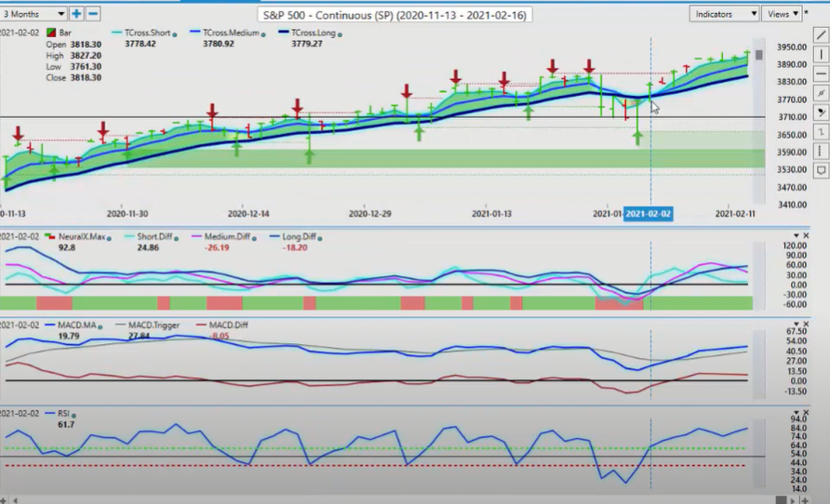
Task: Close the RSI indicator panel
Action: 806,412
